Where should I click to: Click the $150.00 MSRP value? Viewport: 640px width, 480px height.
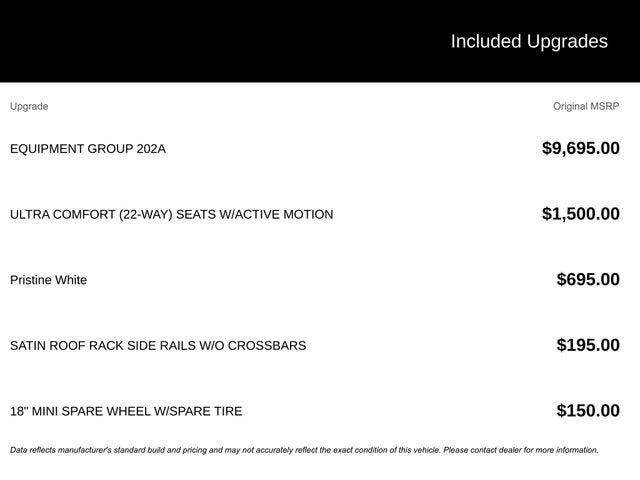coord(587,410)
